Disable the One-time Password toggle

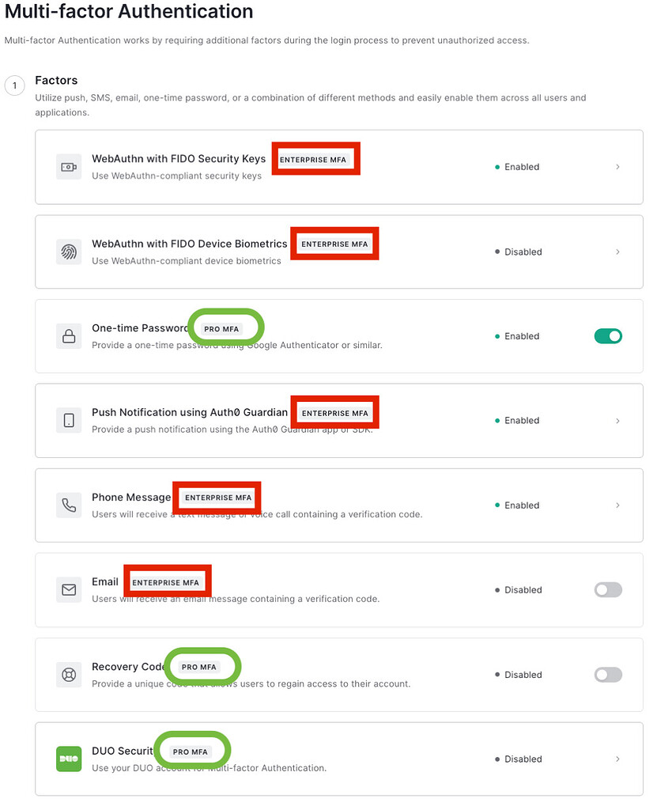[x=608, y=335]
